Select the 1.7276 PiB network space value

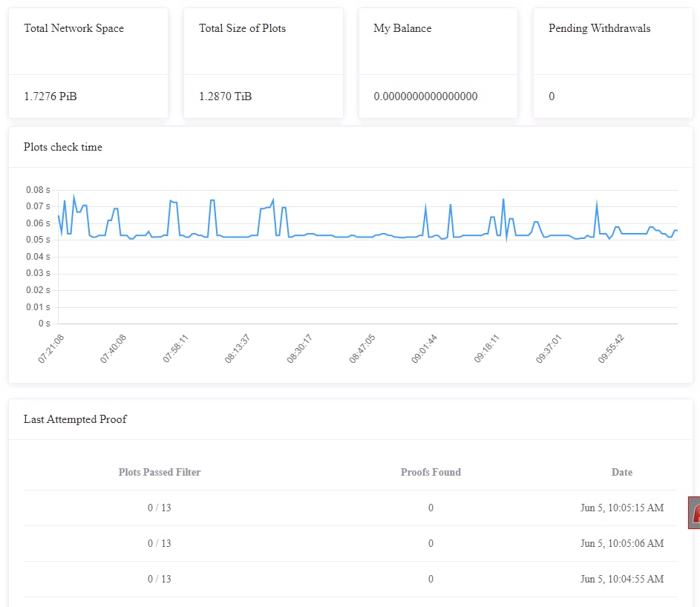(x=50, y=96)
